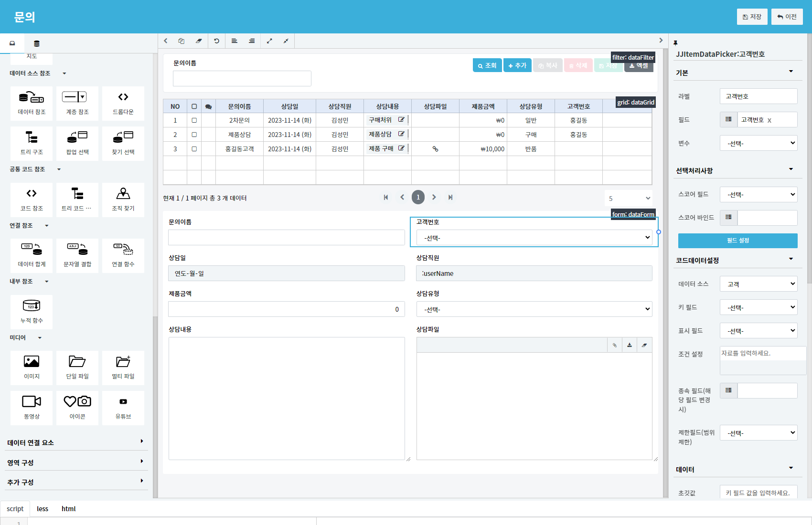Open the 키 필드 dropdown
Screen dimensions: 812x525
tap(759, 307)
